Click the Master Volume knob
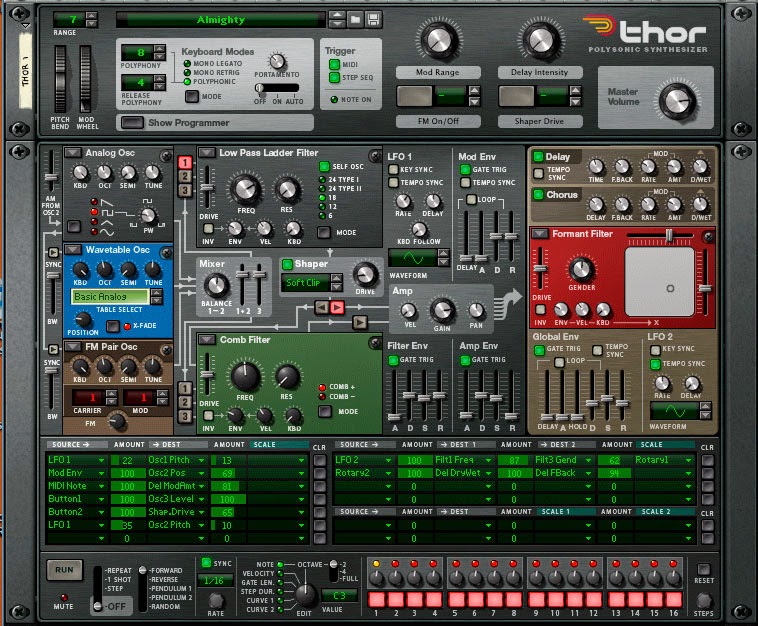 [677, 101]
